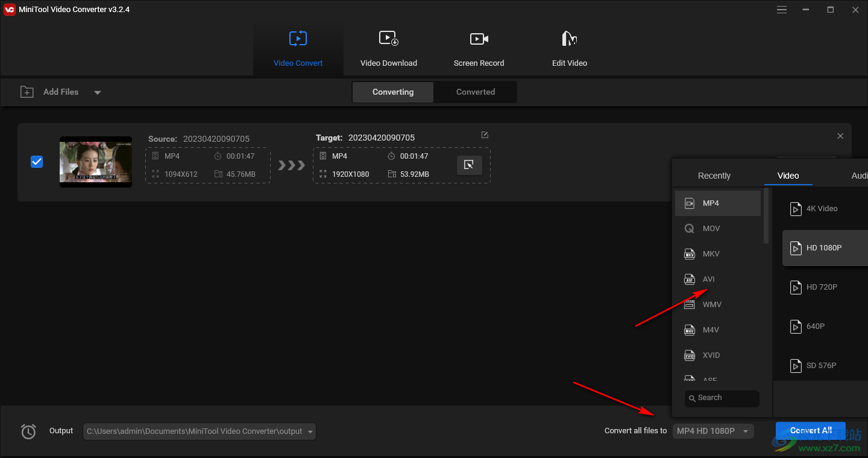Click the format Search field
Viewport: 868px width, 458px height.
click(x=722, y=398)
